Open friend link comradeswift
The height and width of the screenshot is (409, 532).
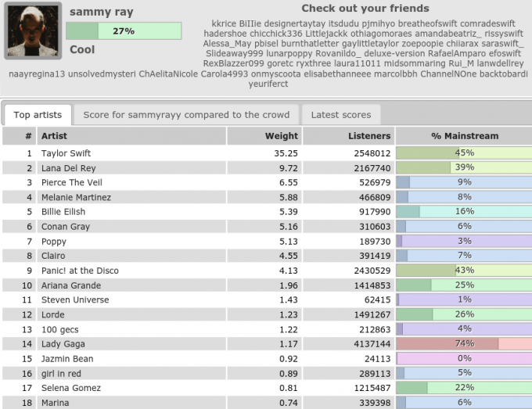pos(487,23)
